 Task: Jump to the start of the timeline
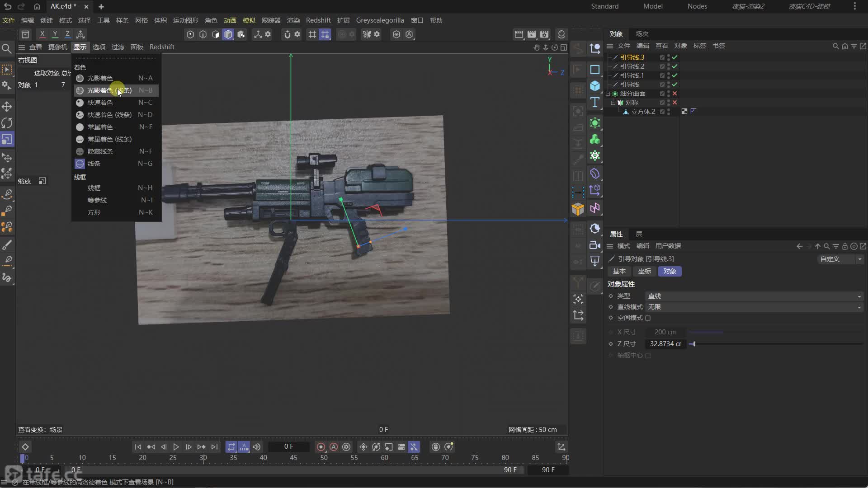click(x=138, y=447)
